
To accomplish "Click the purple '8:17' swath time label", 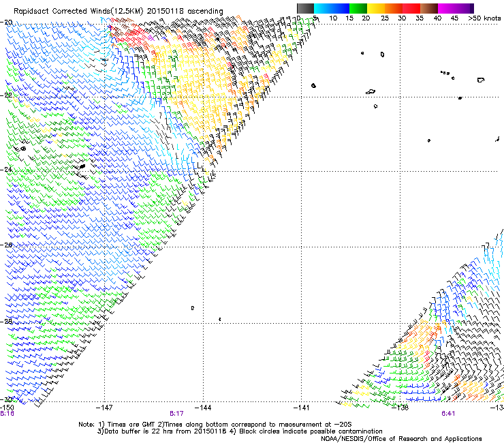I will 176,414.
